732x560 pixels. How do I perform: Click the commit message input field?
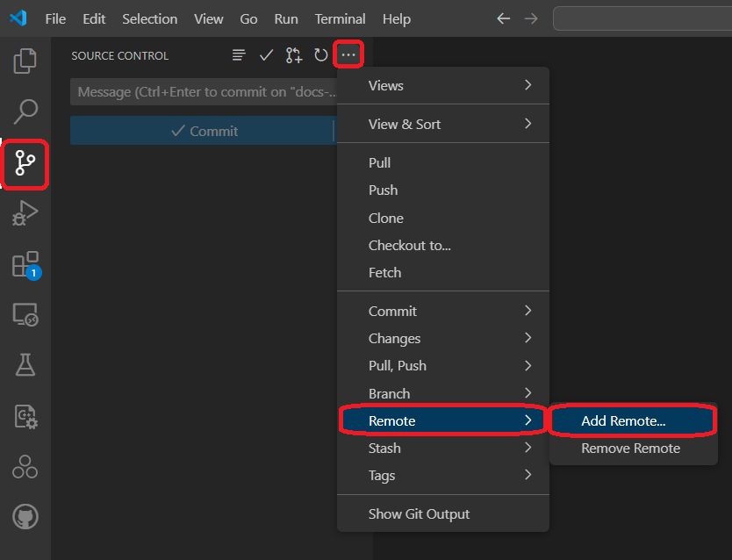click(x=202, y=92)
